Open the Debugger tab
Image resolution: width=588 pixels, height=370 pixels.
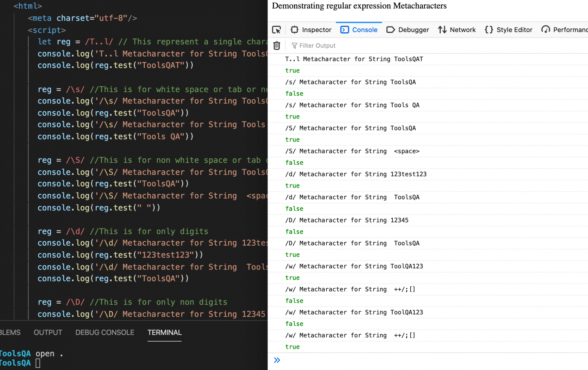coord(408,30)
